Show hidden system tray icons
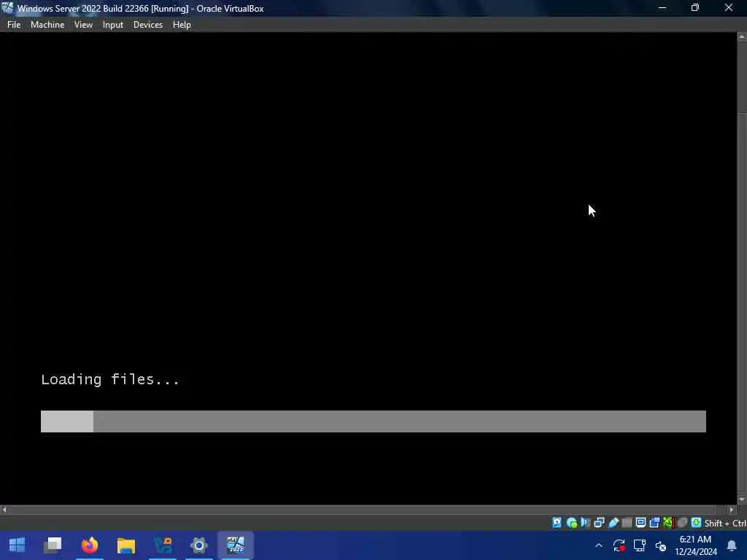Screen dimensions: 747x560 point(599,545)
